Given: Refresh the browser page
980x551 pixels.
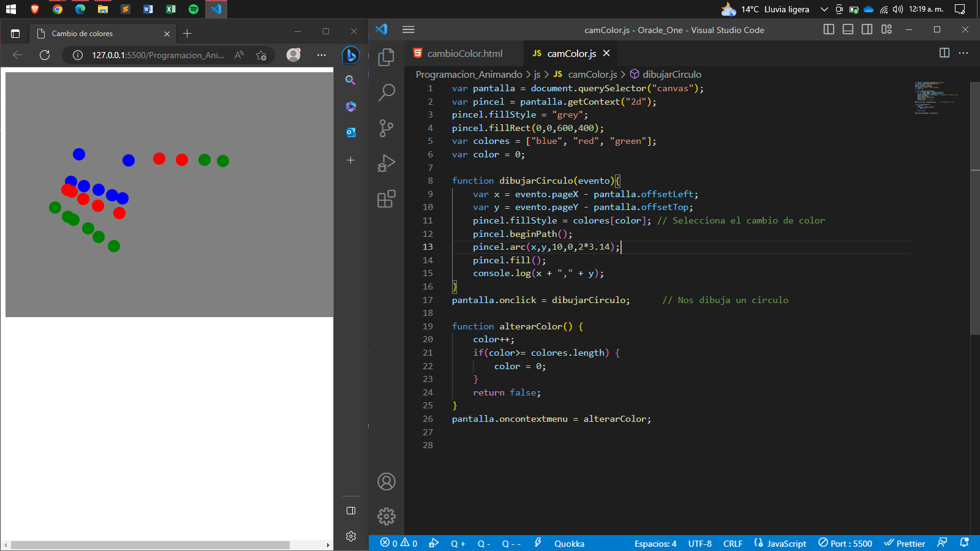Looking at the screenshot, I should coord(44,55).
